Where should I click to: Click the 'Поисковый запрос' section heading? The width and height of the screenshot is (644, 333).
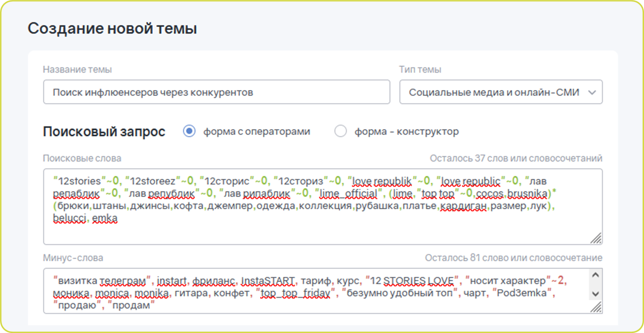pyautogui.click(x=104, y=132)
